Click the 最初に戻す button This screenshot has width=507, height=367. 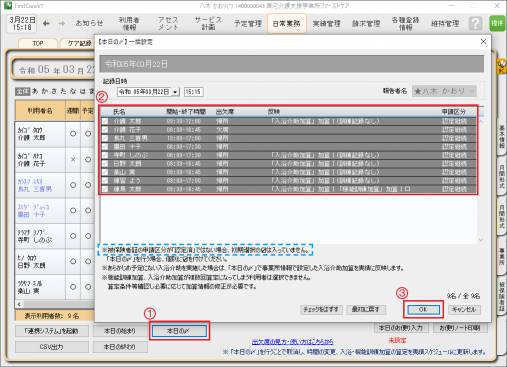coord(365,309)
